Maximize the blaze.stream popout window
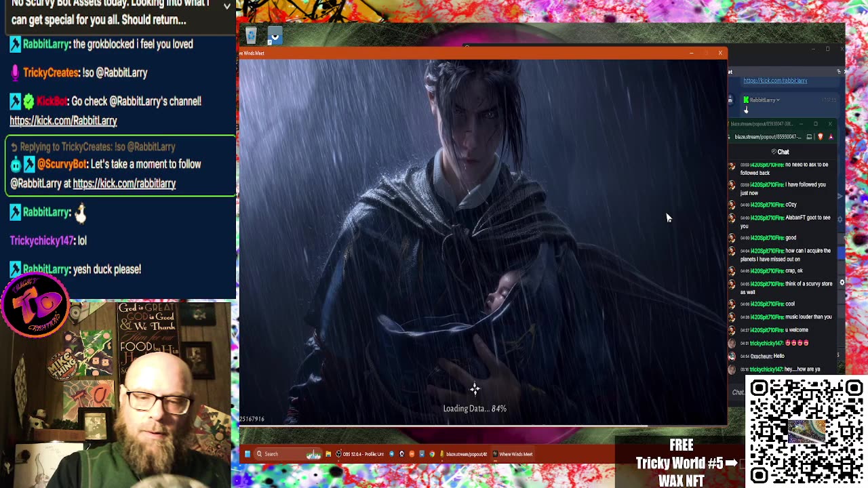868x488 pixels. pos(816,124)
